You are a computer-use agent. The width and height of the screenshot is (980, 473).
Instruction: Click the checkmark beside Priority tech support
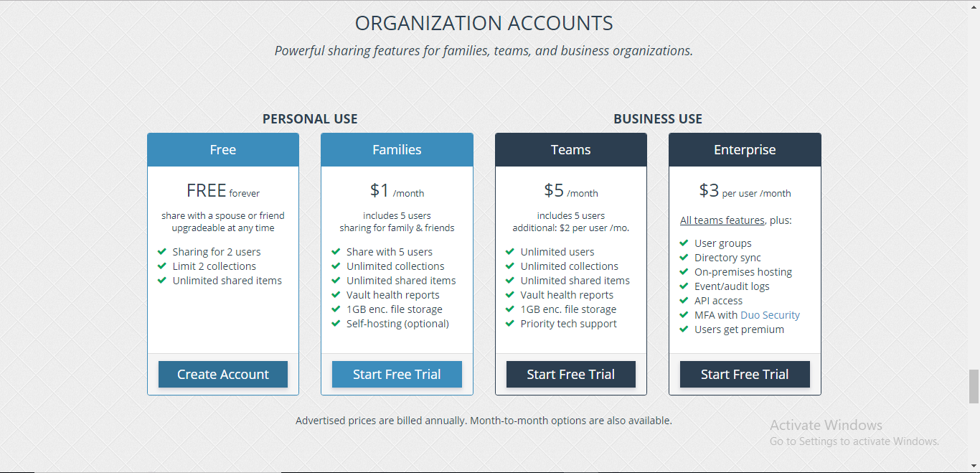pyautogui.click(x=510, y=324)
